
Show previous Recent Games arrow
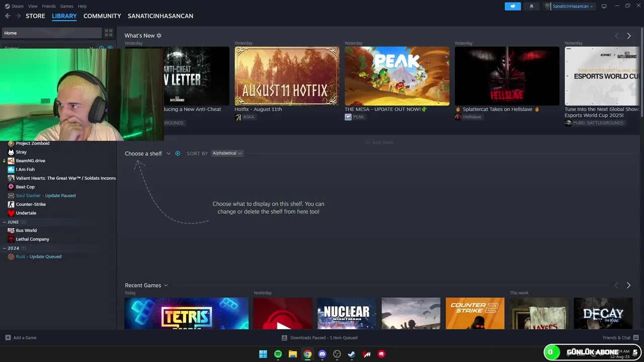tap(616, 285)
